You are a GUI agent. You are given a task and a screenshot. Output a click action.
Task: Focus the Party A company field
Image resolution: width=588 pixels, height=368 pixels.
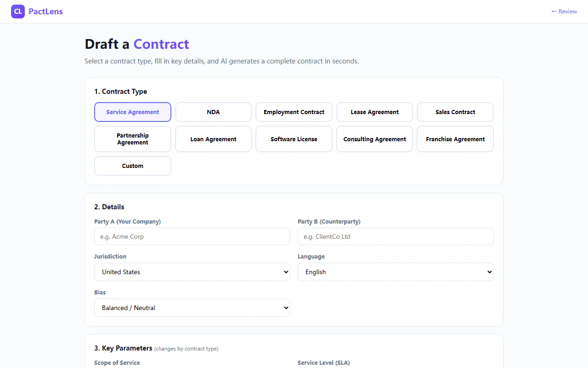[x=192, y=236]
